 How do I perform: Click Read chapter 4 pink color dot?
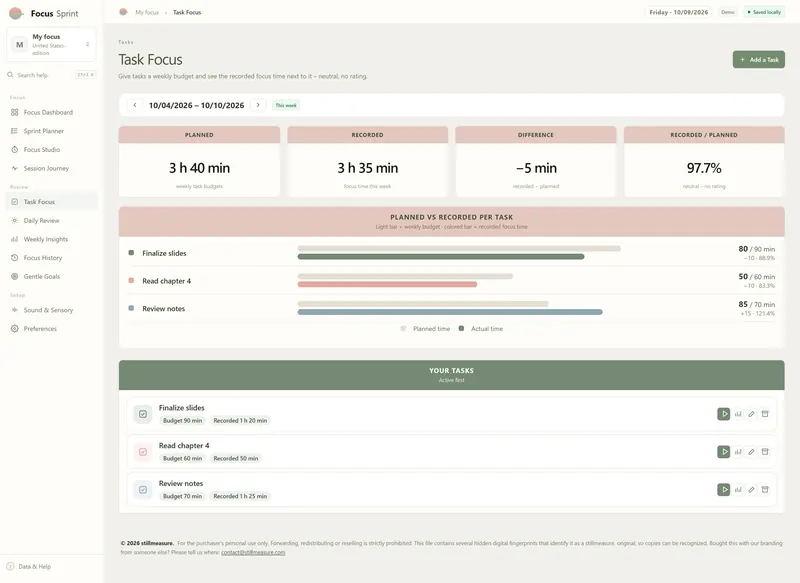pos(131,281)
